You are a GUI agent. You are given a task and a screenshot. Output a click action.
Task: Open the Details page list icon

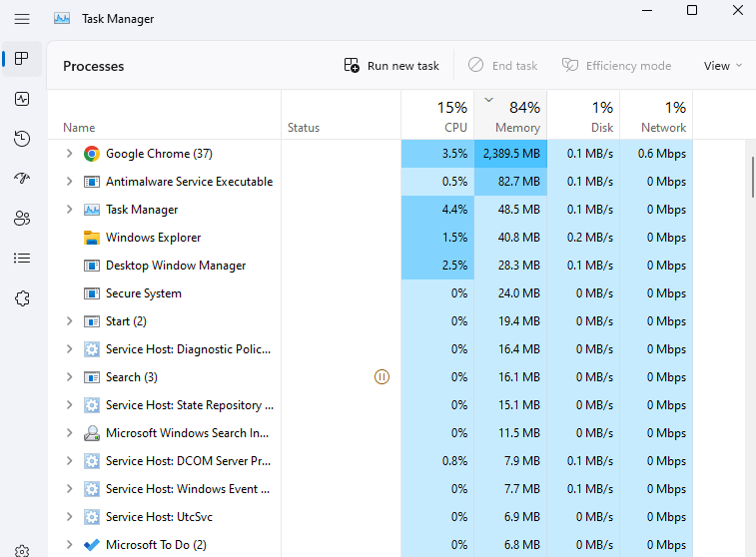point(22,259)
